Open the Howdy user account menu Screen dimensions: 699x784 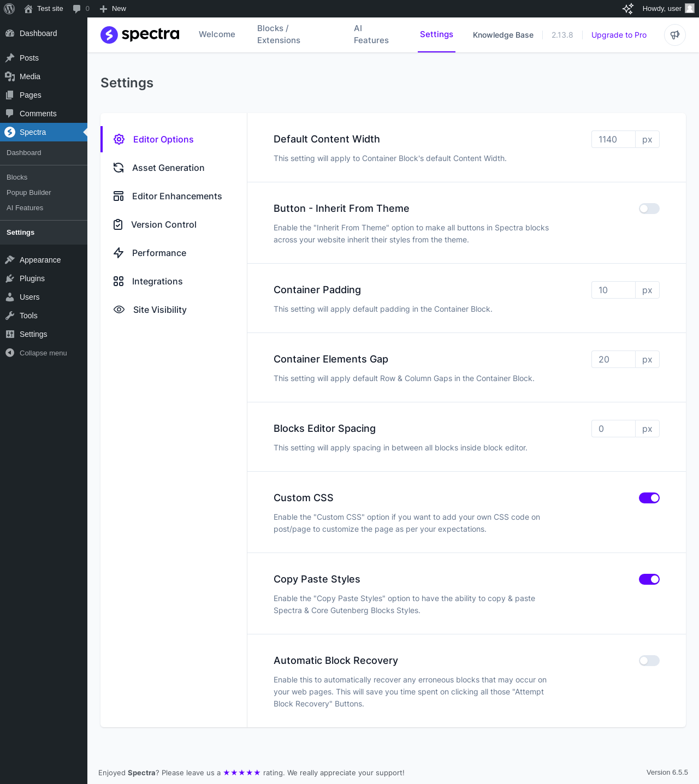tap(667, 9)
